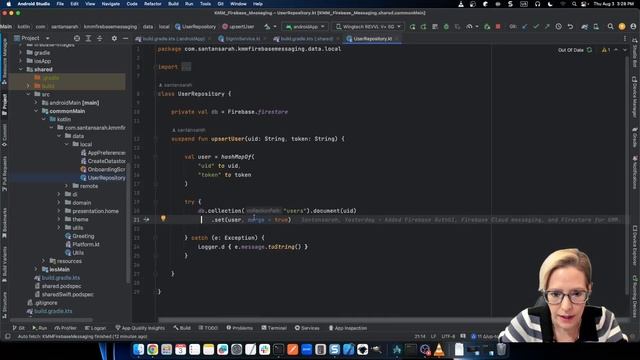Click Expand All icon in Project panel
Image resolution: width=640 pixels, height=360 pixels.
[x=88, y=38]
